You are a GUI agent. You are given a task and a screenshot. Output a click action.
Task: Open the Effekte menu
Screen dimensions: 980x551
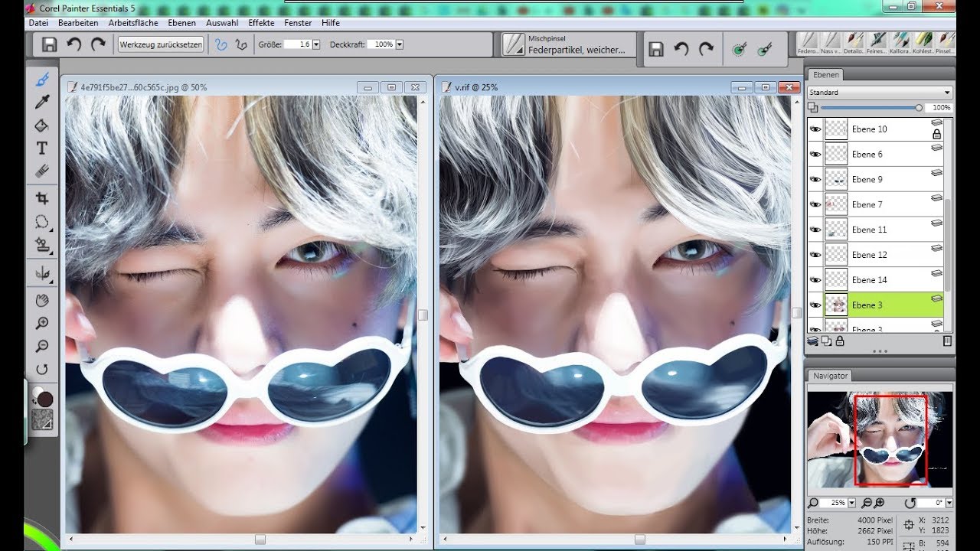click(x=261, y=23)
